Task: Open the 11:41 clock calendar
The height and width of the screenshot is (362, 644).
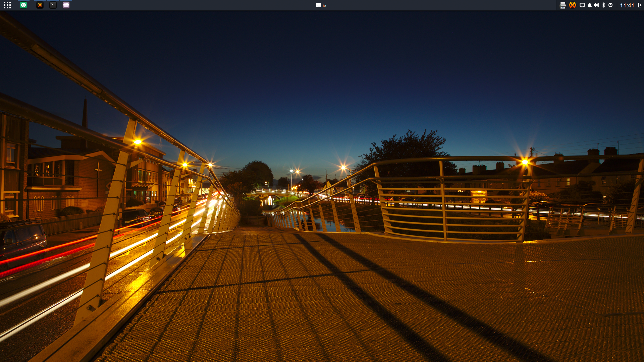Action: coord(627,5)
